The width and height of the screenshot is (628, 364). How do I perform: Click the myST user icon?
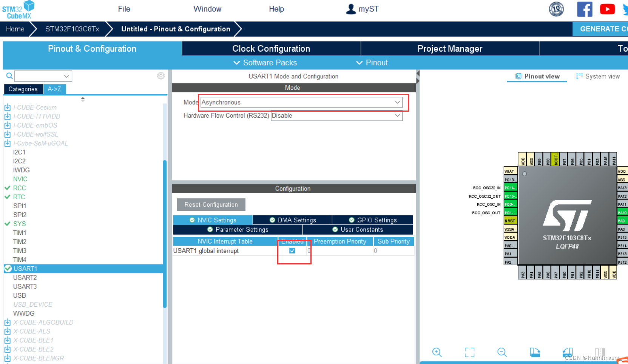pyautogui.click(x=351, y=9)
